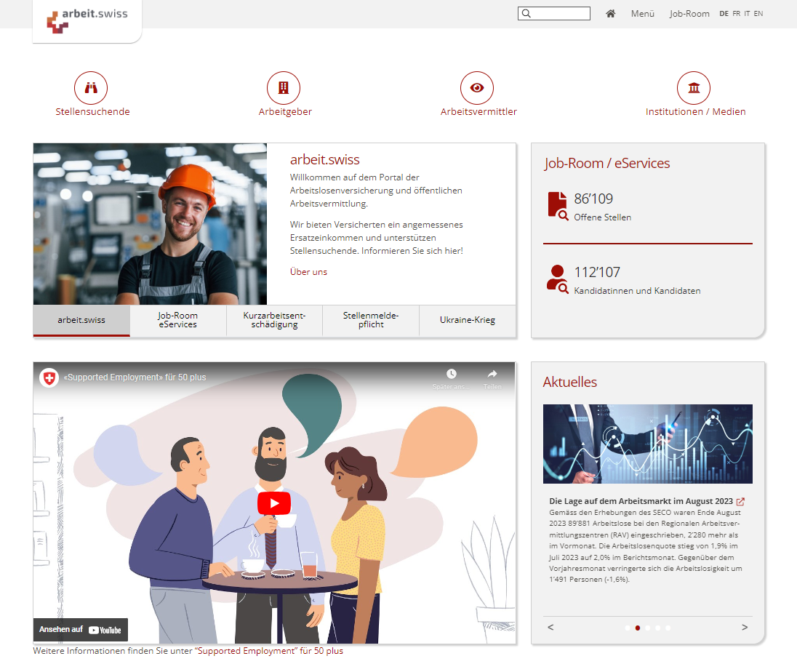Click the Arbeitsvermittler eye icon
797x672 pixels.
477,88
